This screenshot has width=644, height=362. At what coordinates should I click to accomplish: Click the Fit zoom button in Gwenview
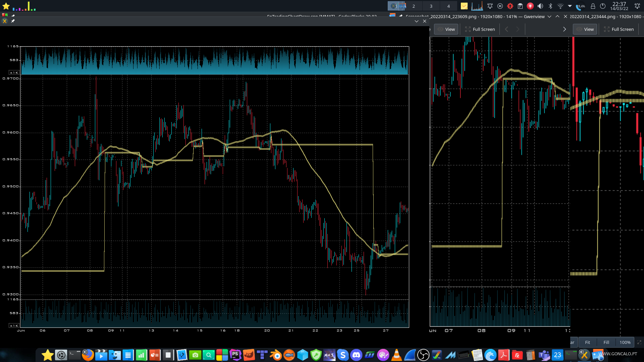[x=588, y=342]
